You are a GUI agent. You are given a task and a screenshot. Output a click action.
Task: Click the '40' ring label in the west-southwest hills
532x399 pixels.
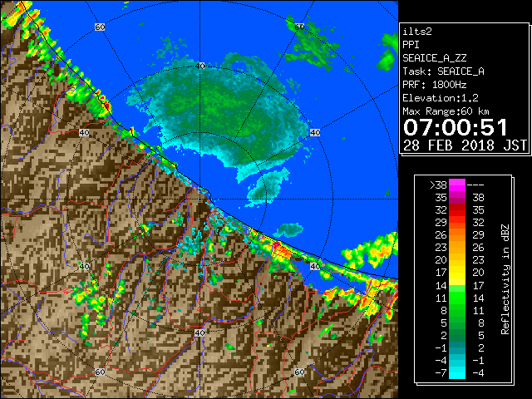[x=84, y=266]
